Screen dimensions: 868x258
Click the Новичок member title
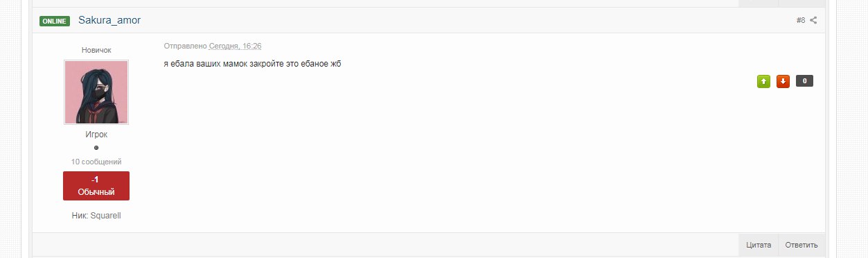click(x=96, y=50)
